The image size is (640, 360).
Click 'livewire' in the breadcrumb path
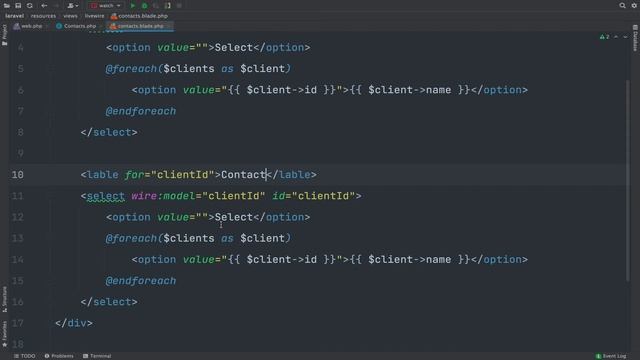coord(94,16)
